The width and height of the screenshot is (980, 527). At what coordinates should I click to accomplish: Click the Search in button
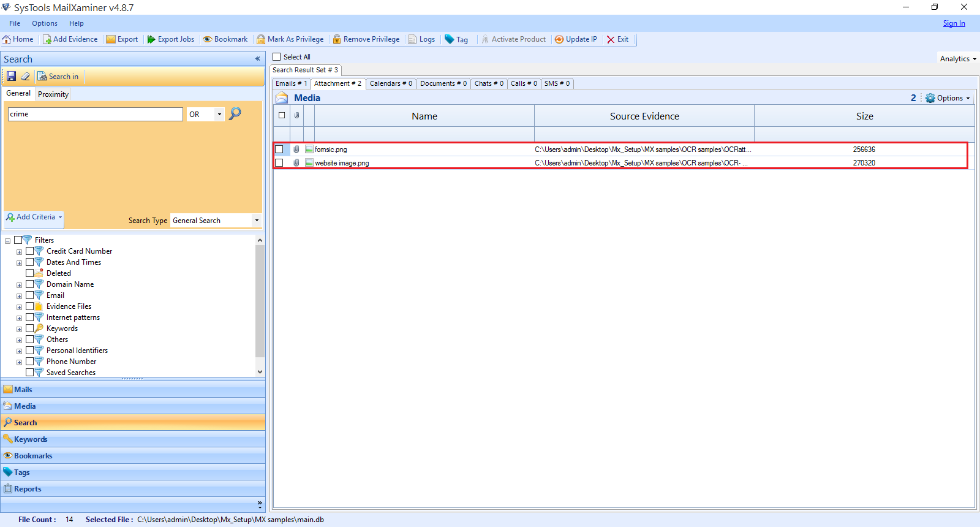(x=58, y=77)
